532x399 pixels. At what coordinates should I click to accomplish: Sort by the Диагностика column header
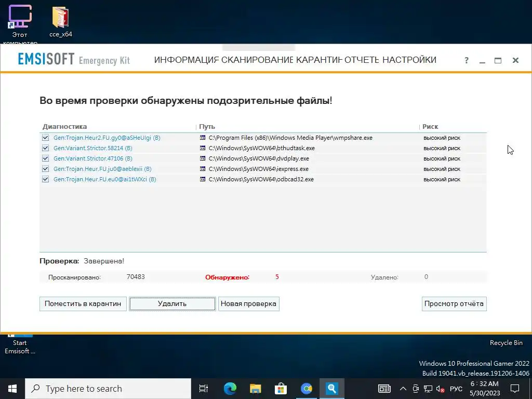[65, 127]
